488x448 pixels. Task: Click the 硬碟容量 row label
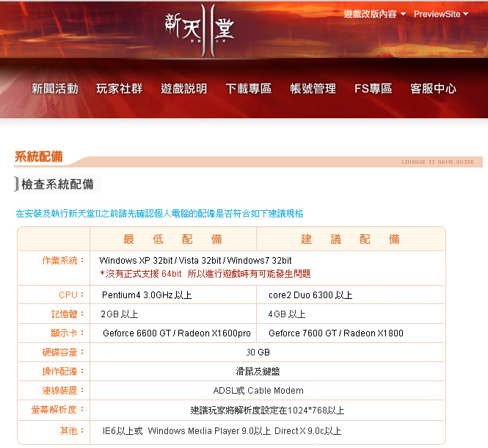click(x=63, y=353)
